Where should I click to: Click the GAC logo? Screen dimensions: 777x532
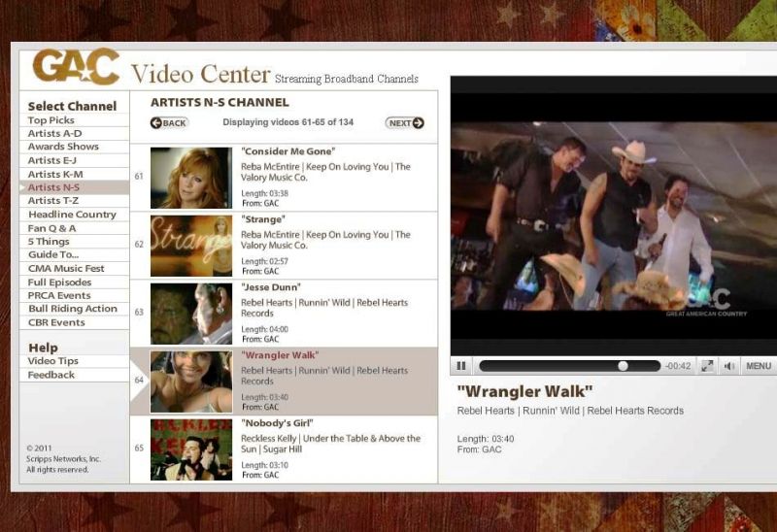pyautogui.click(x=76, y=67)
